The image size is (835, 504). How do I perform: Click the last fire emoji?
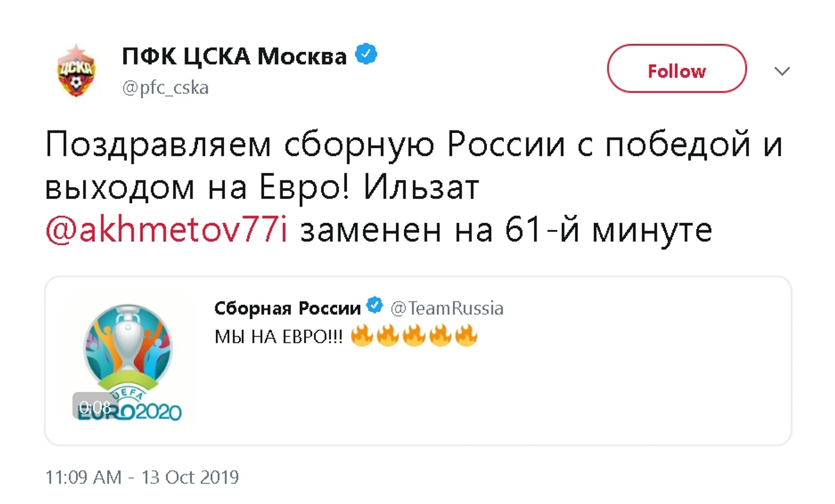click(x=466, y=336)
